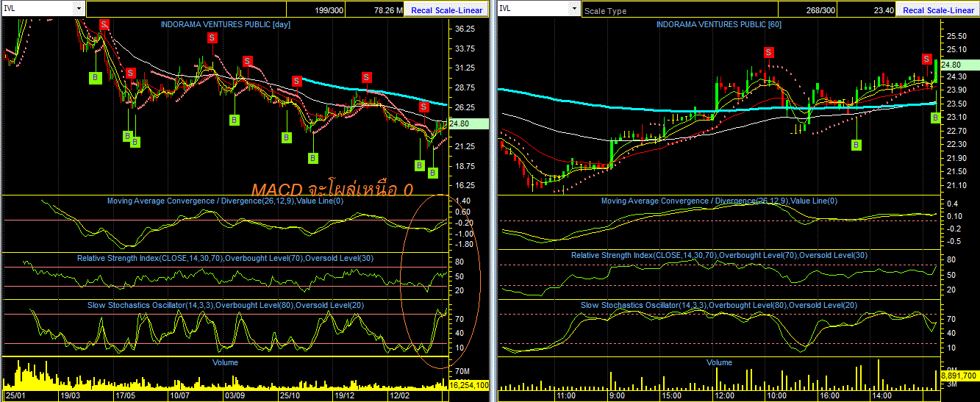Click the 14:00 time label
980x402 pixels.
pyautogui.click(x=881, y=395)
